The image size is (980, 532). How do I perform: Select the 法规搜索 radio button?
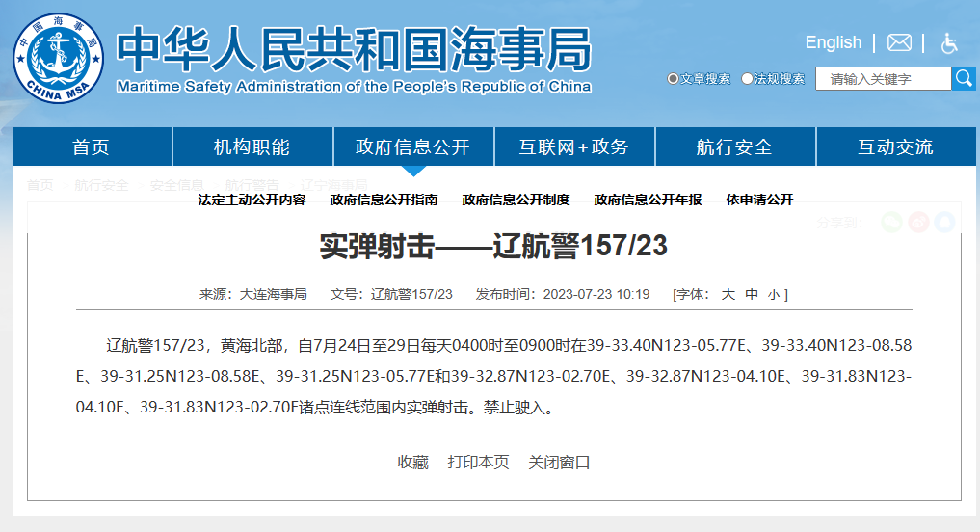(748, 79)
